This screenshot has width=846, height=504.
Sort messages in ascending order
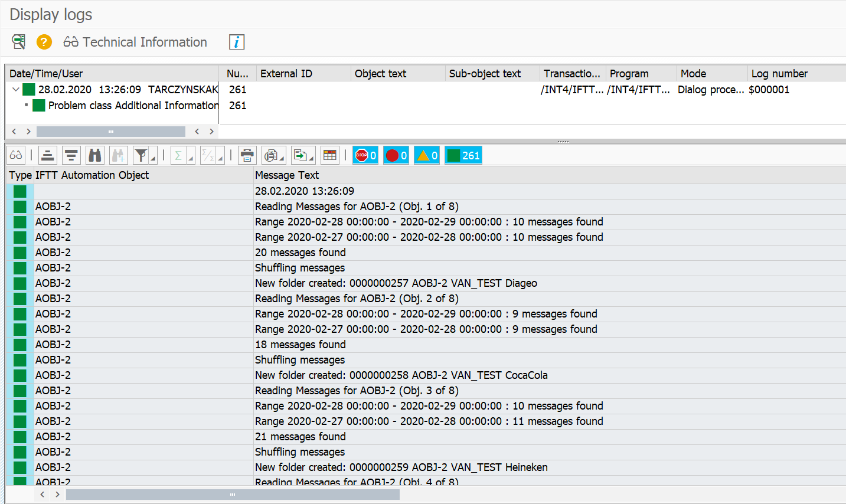48,156
